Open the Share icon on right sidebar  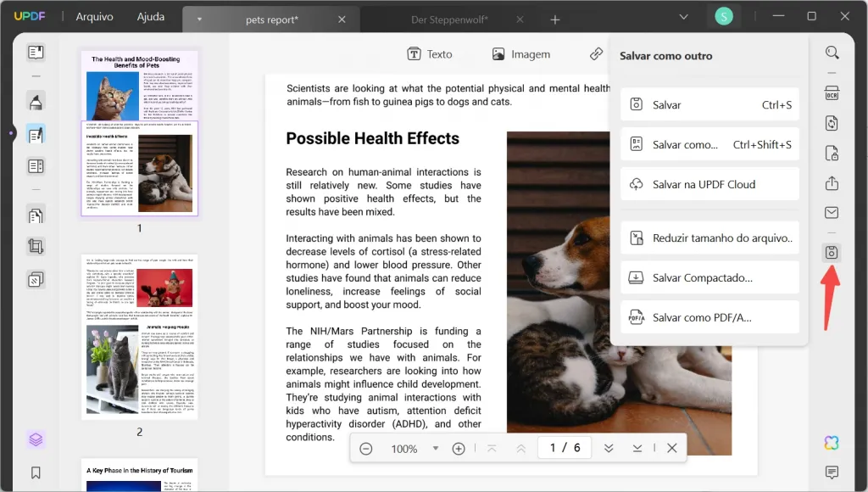831,182
